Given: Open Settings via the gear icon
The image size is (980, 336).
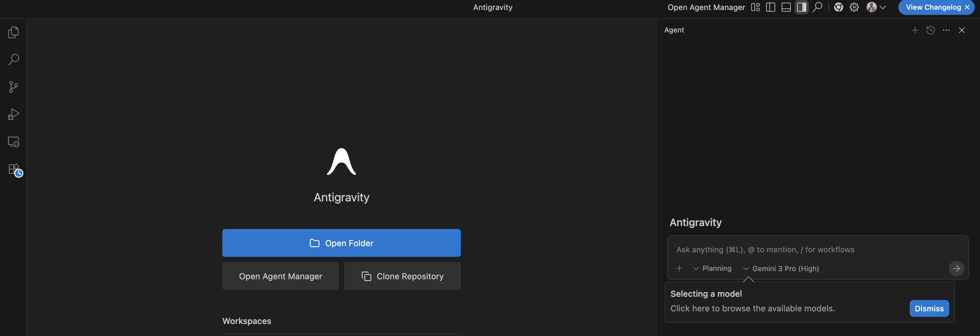Looking at the screenshot, I should tap(854, 7).
